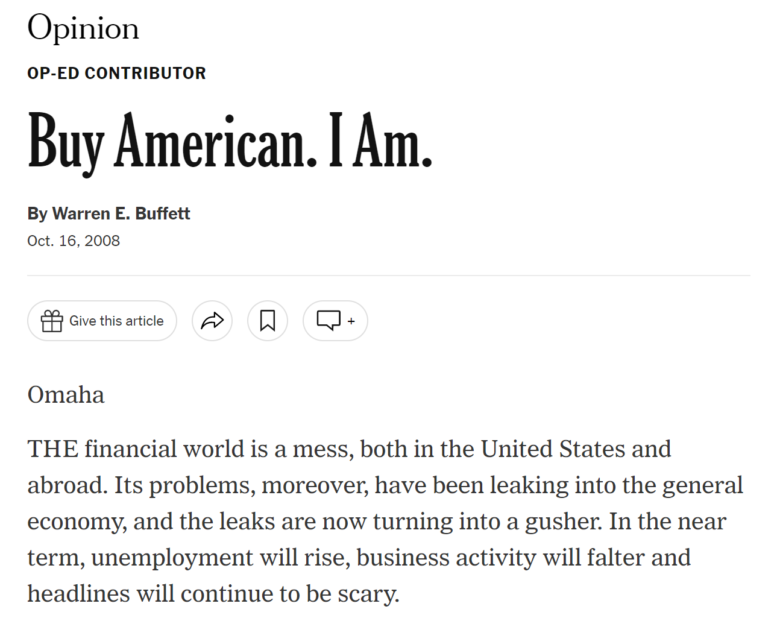Save article with the bookmark icon
The image size is (780, 621).
[x=268, y=321]
